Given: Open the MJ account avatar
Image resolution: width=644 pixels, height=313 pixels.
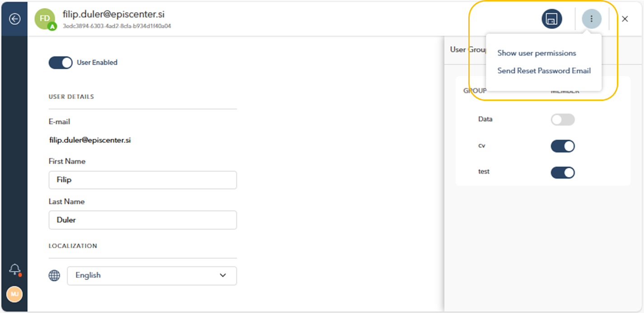Looking at the screenshot, I should pos(14,294).
